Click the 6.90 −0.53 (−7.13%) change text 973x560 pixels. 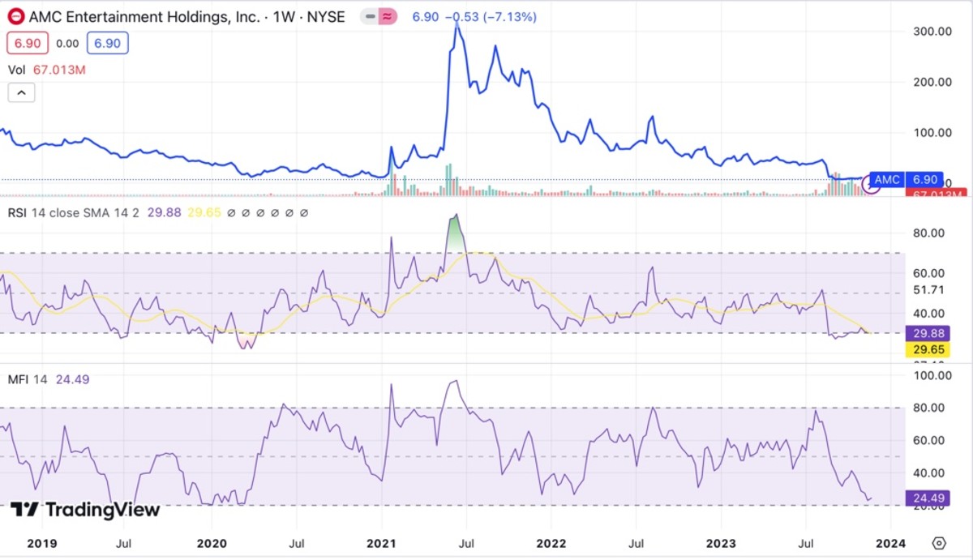click(474, 17)
